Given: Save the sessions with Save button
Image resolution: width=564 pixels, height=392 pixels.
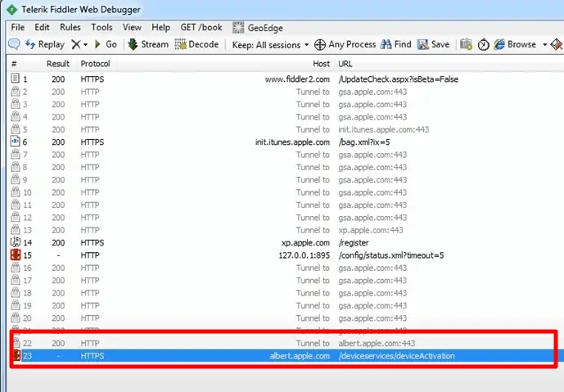Looking at the screenshot, I should 434,44.
